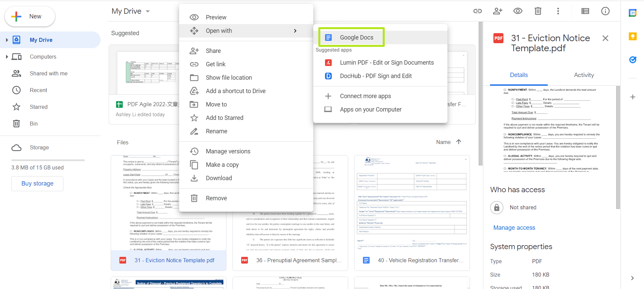The width and height of the screenshot is (644, 289).
Task: Click the Share add-person toolbar icon
Action: pyautogui.click(x=497, y=11)
